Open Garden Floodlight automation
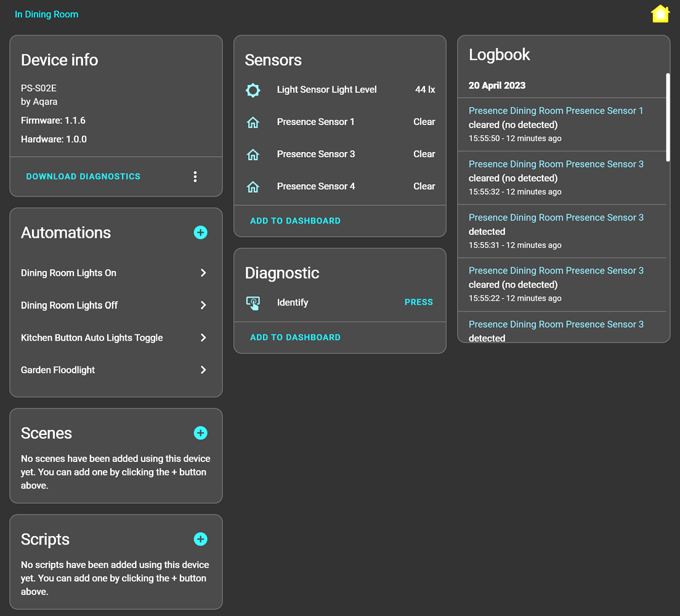Screen dimensions: 680x616 [x=116, y=370]
